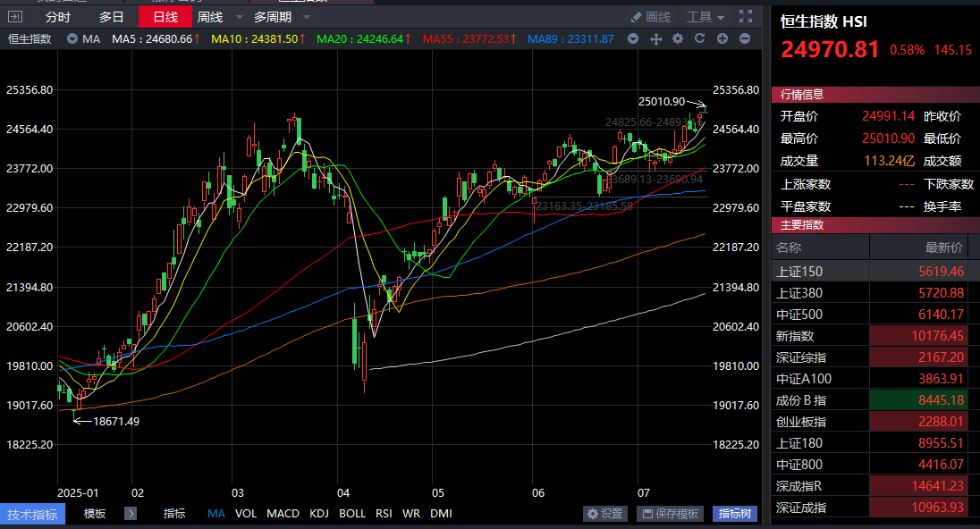Click the MA20 green legend value
This screenshot has width=980, height=529.
pos(365,38)
